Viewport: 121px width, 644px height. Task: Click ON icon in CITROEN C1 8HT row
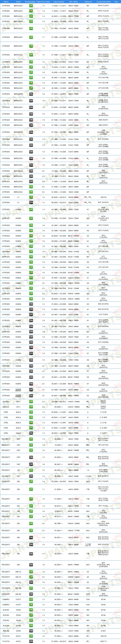click(31, 203)
